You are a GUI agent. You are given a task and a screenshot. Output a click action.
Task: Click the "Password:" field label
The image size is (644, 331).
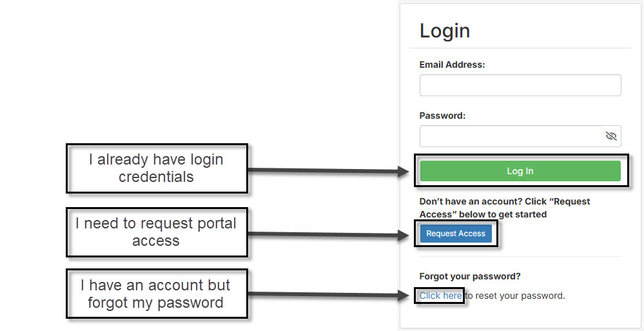click(442, 115)
